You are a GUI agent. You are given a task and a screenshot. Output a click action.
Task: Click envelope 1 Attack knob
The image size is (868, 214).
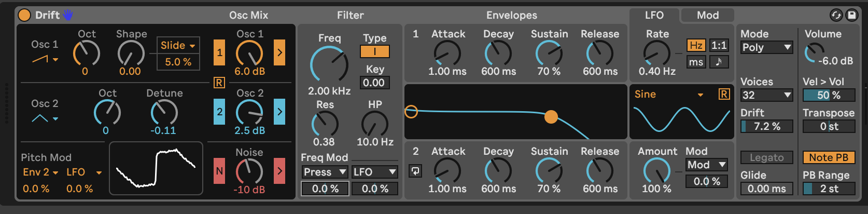(x=447, y=53)
